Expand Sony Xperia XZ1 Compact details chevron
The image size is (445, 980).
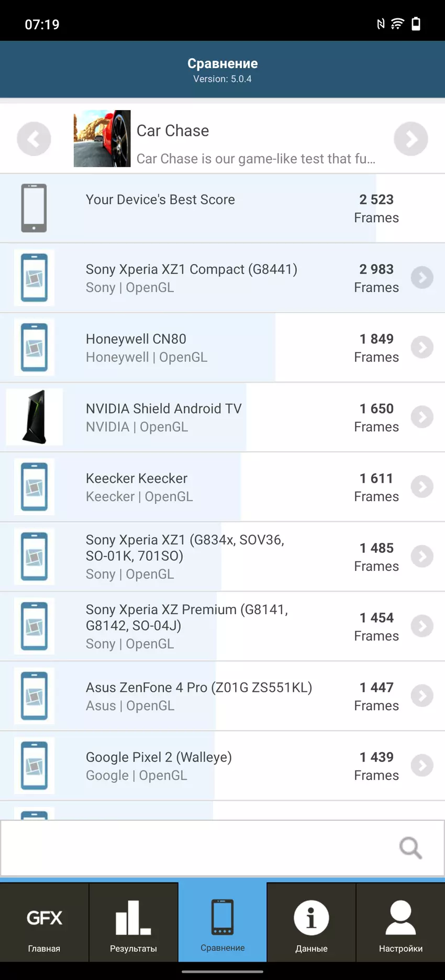(422, 278)
